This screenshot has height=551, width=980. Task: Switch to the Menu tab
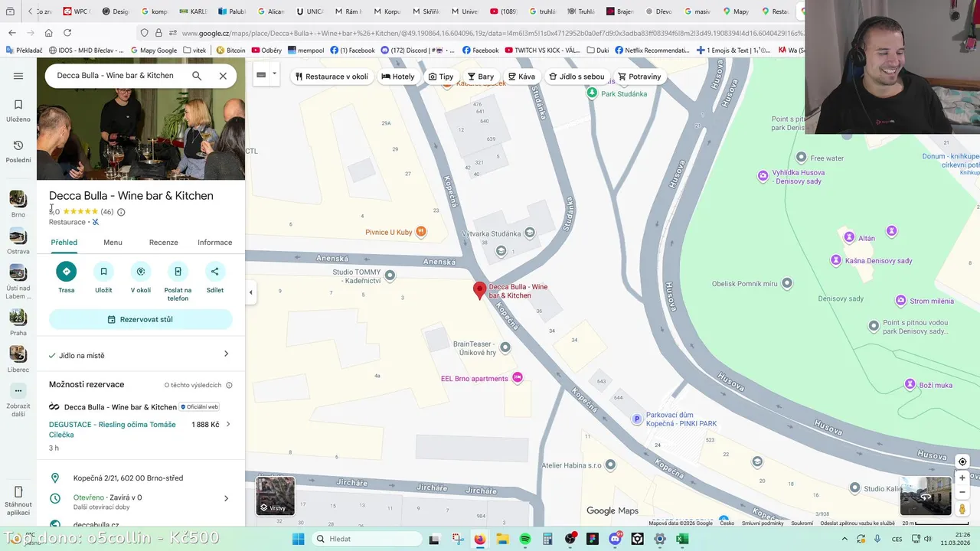[x=113, y=243]
